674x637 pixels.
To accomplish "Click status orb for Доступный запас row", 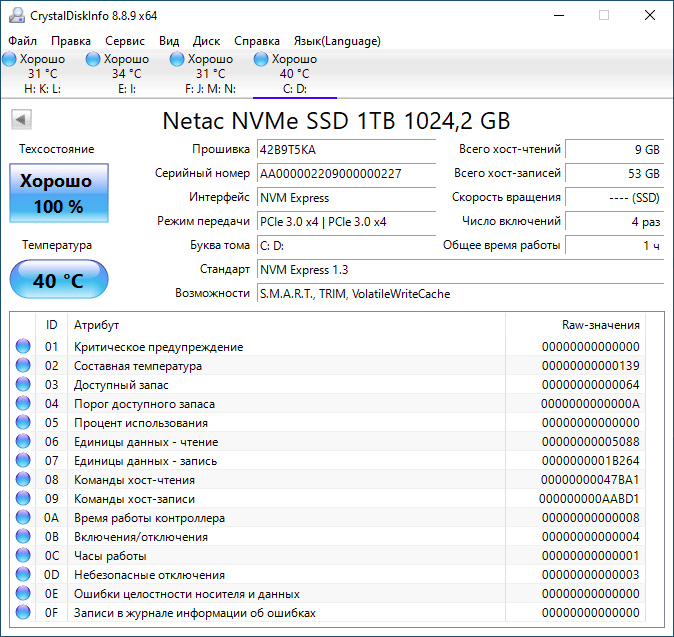I will (23, 384).
